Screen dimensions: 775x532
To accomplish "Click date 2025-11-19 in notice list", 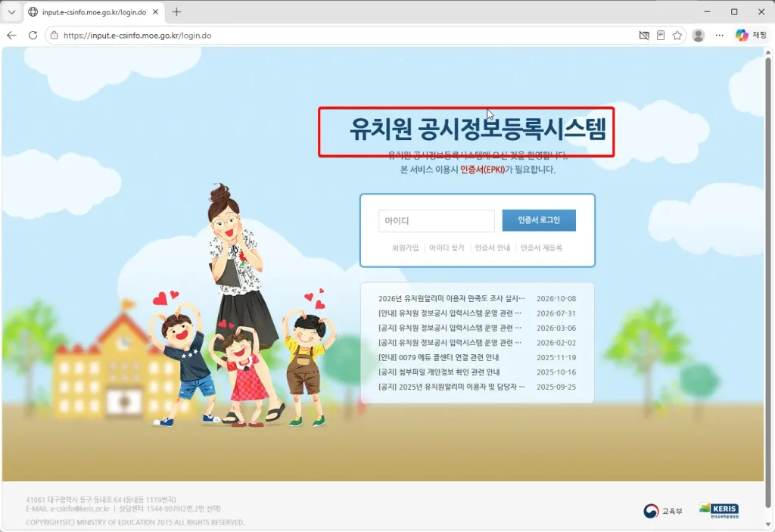I will point(556,357).
